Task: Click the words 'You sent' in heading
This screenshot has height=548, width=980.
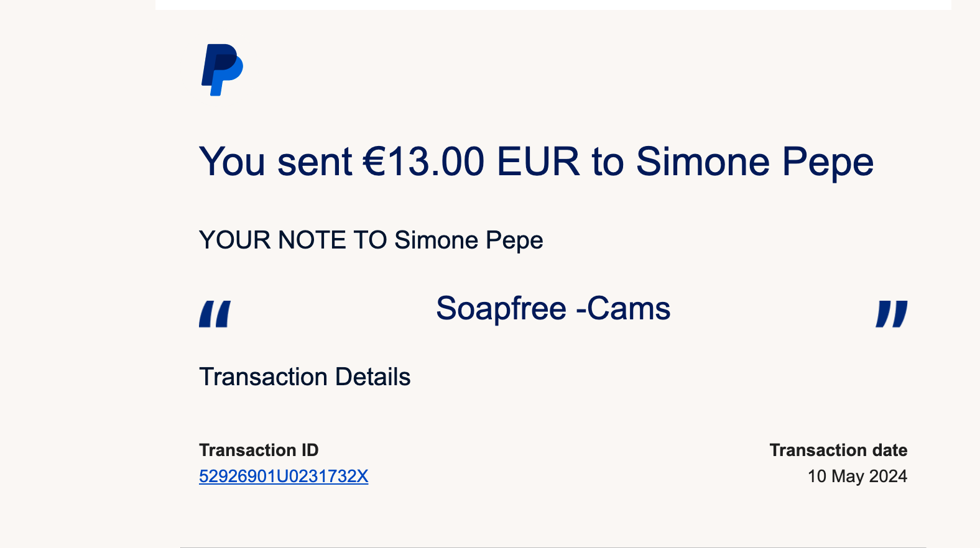Action: click(276, 162)
